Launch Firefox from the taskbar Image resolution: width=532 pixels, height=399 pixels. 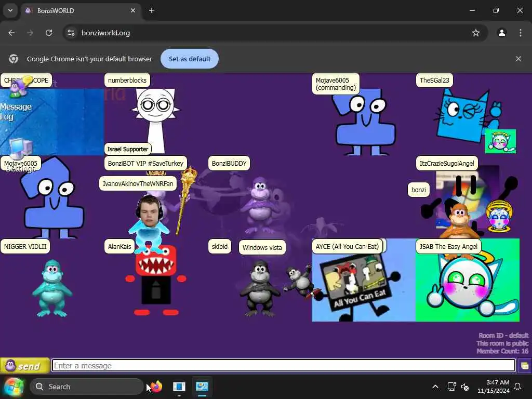156,387
